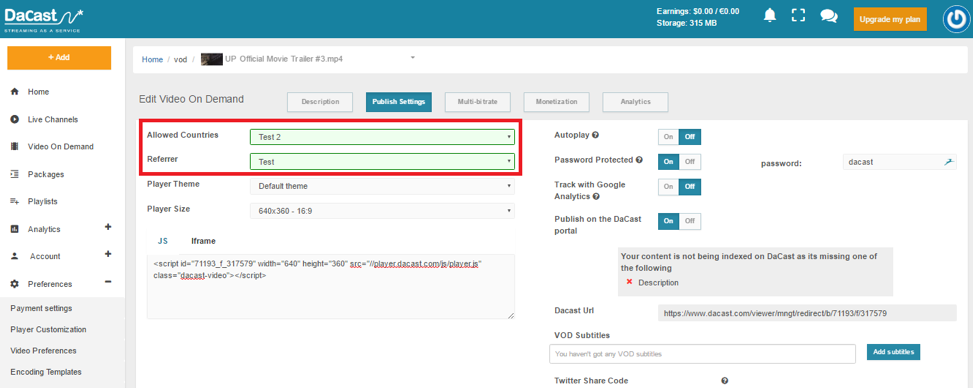Turn Password Protected Off
Screen dimensions: 973x388
click(690, 161)
